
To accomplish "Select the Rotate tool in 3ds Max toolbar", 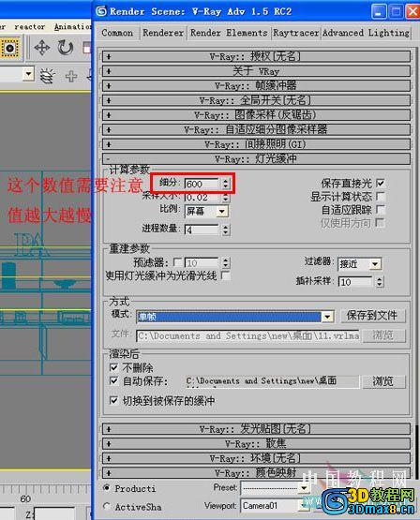I will click(x=66, y=48).
